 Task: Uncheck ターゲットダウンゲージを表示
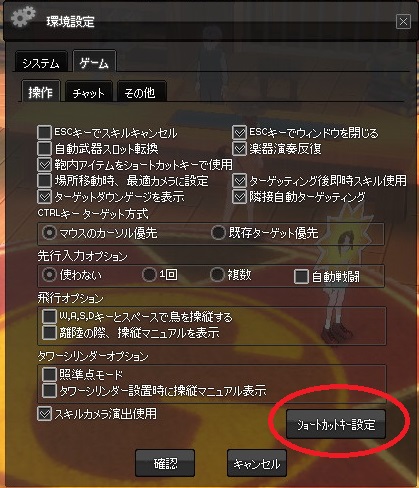point(44,197)
